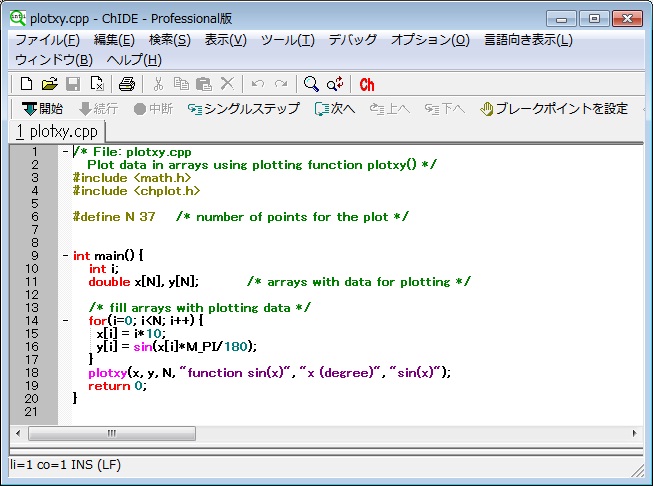This screenshot has width=653, height=486.
Task: Click 'int main() {' on line 9
Action: (x=108, y=256)
